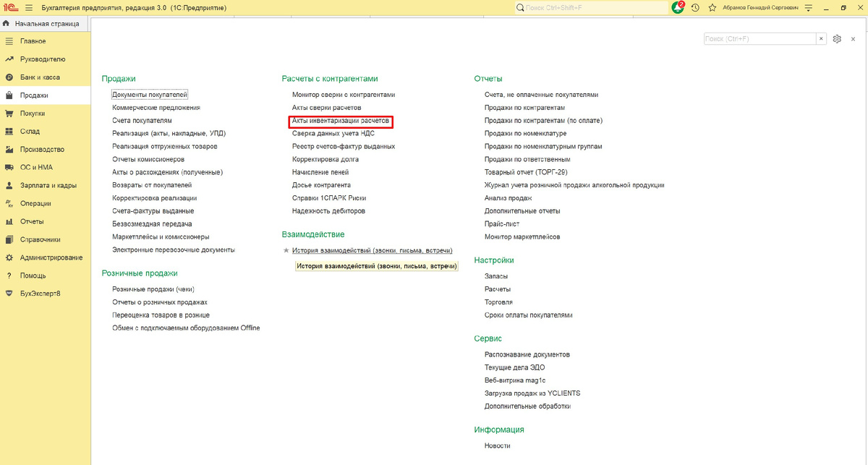Screen dimensions: 868x465
Task: Open Товарный отчет (ТОРГ-29)
Action: pyautogui.click(x=525, y=172)
